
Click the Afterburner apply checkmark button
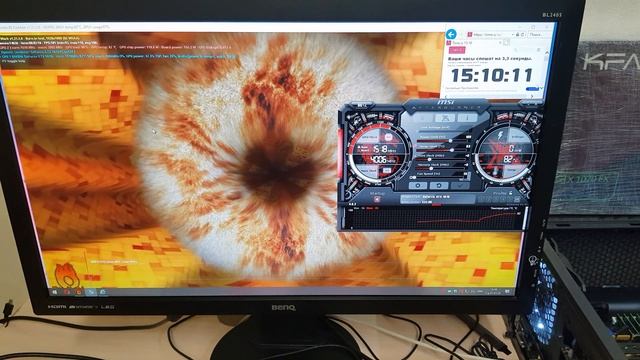(460, 185)
